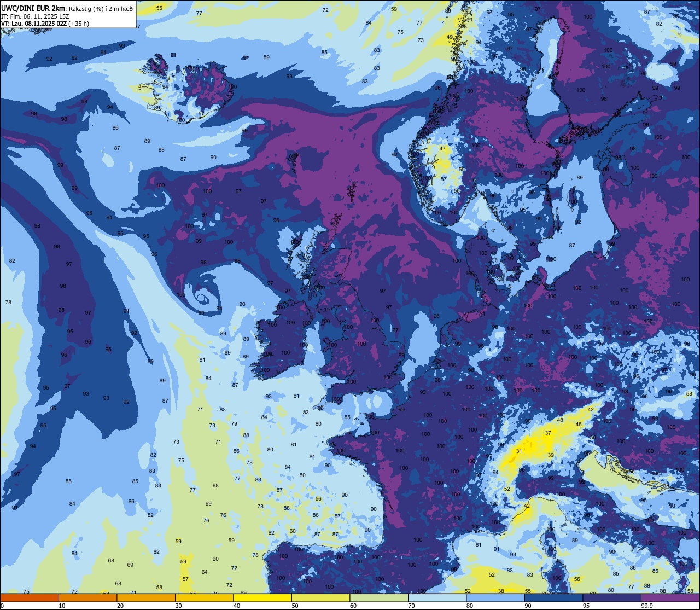Image resolution: width=700 pixels, height=610 pixels.
Task: Click the purple legend segment above 99.9
Action: tap(671, 598)
